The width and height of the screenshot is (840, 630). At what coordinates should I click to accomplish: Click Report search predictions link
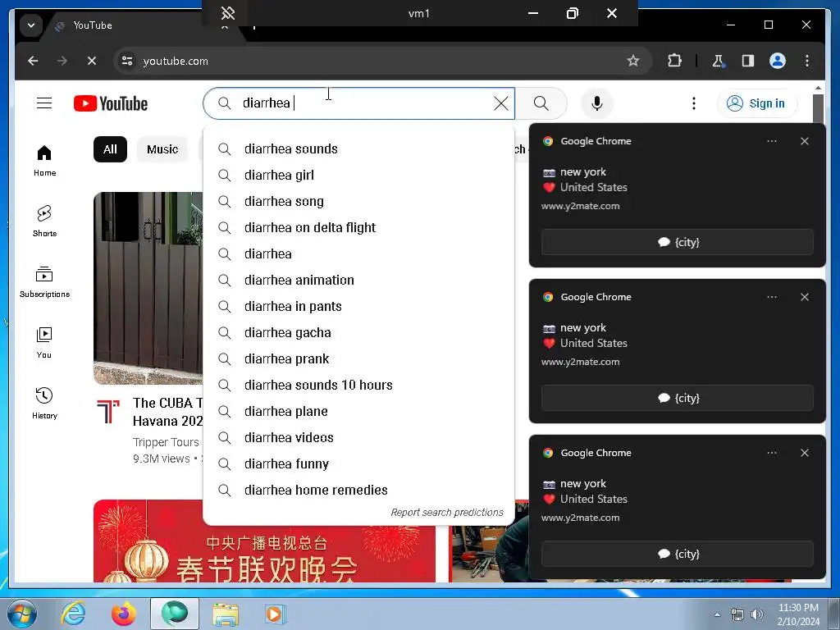tap(447, 513)
